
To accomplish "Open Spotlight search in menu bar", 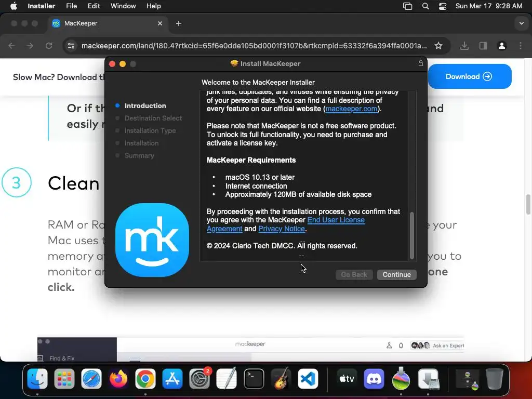I will [425, 6].
